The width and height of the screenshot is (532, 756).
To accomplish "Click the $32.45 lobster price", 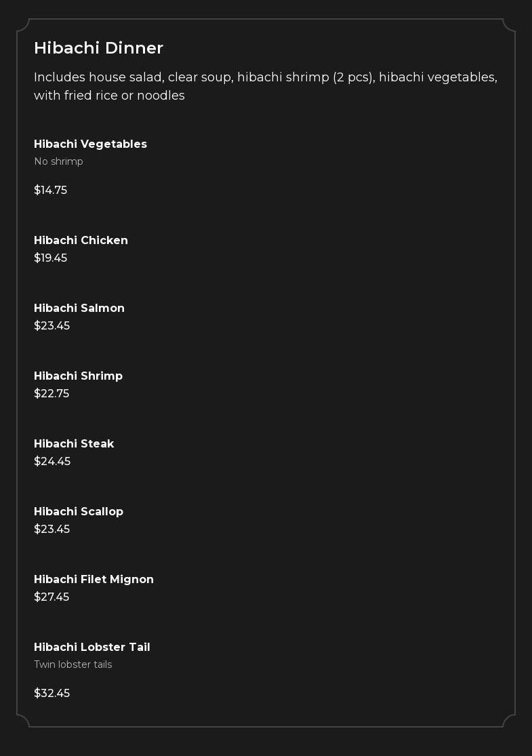I will (x=52, y=693).
